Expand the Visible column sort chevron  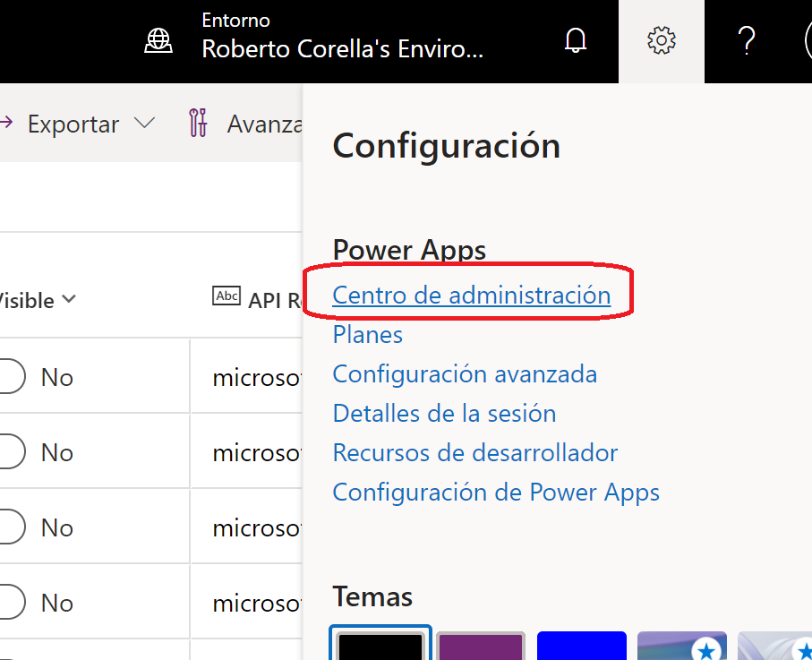[x=68, y=299]
